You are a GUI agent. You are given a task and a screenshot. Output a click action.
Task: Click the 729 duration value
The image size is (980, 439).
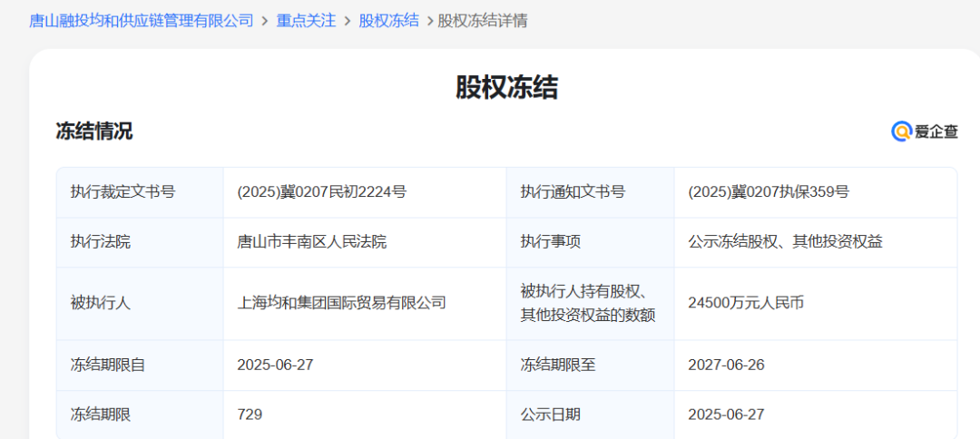pyautogui.click(x=250, y=414)
